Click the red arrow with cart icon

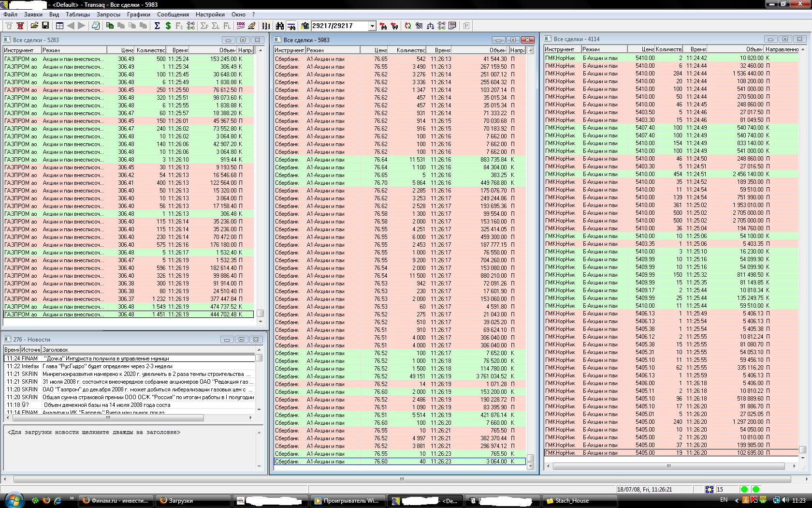(x=394, y=26)
